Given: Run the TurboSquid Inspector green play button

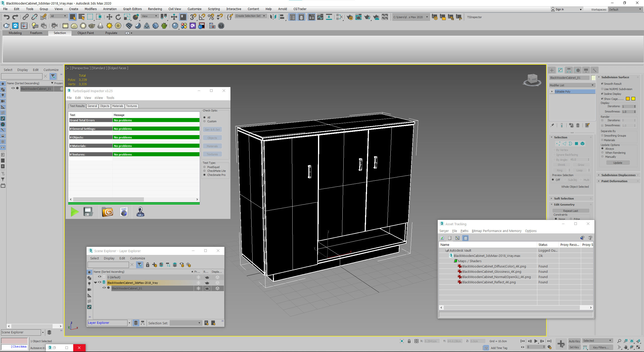Looking at the screenshot, I should pos(74,212).
